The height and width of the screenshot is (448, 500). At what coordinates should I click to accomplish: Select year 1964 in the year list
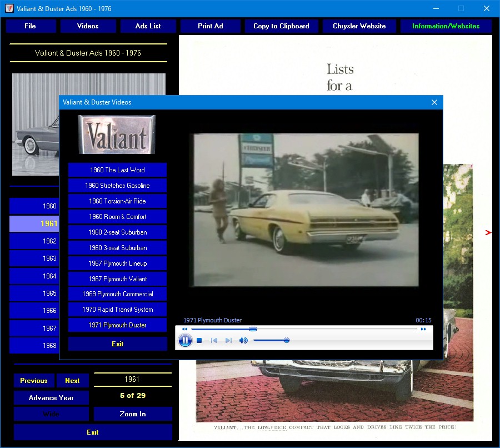click(x=34, y=276)
